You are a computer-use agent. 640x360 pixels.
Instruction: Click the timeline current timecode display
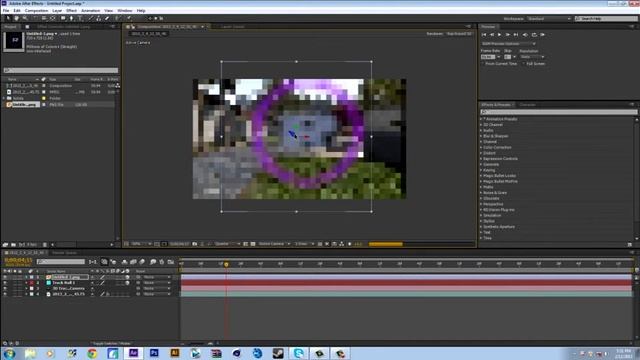point(18,260)
